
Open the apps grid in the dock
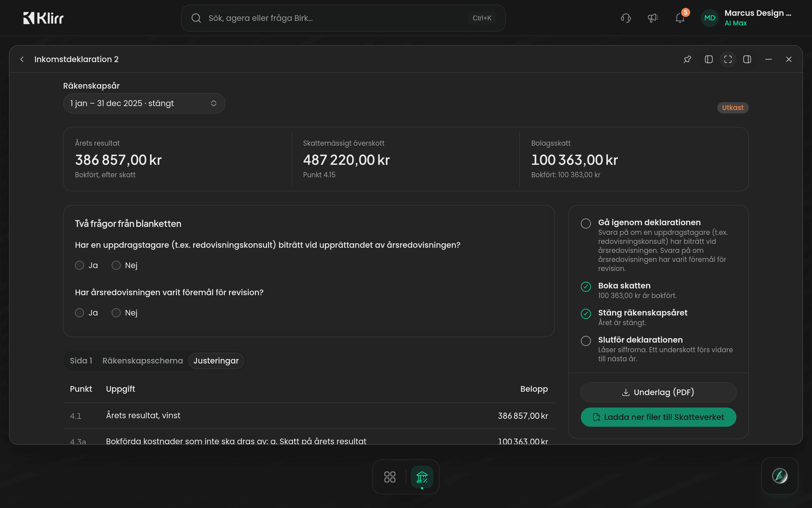point(390,477)
